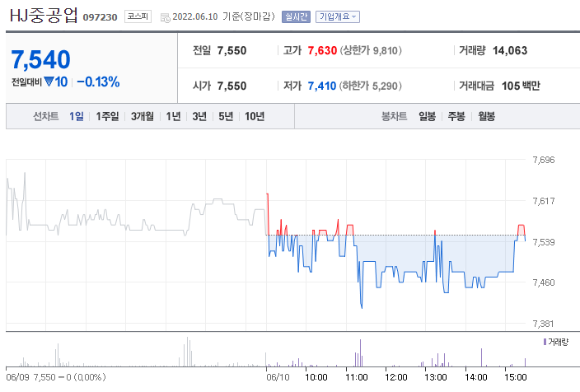Click the 코스피 market badge
The image size is (580, 392).
point(138,16)
